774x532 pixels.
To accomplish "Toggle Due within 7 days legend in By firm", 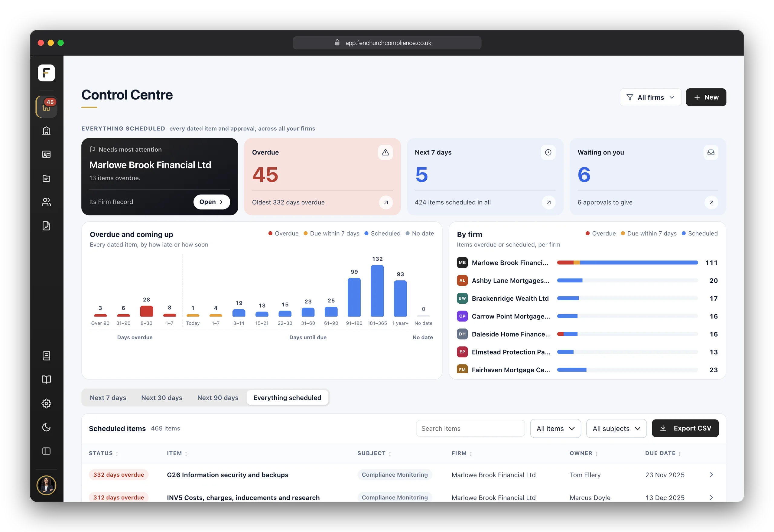I will pos(649,233).
